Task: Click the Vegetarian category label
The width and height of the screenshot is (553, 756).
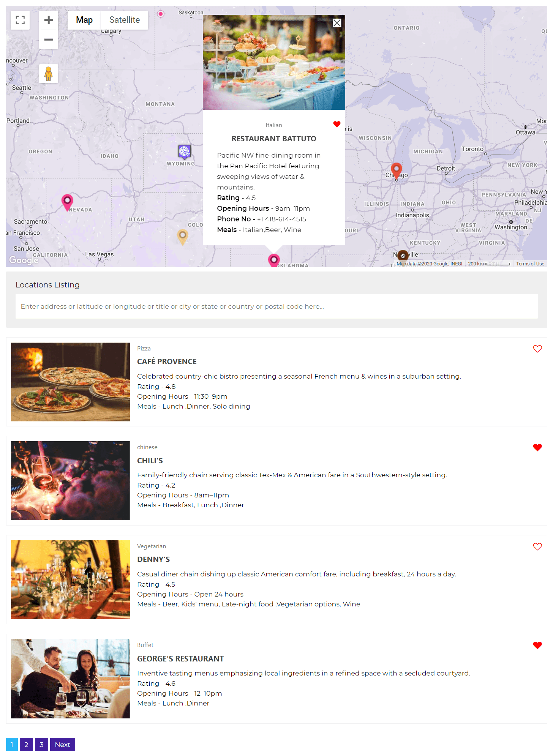Action: coord(152,546)
